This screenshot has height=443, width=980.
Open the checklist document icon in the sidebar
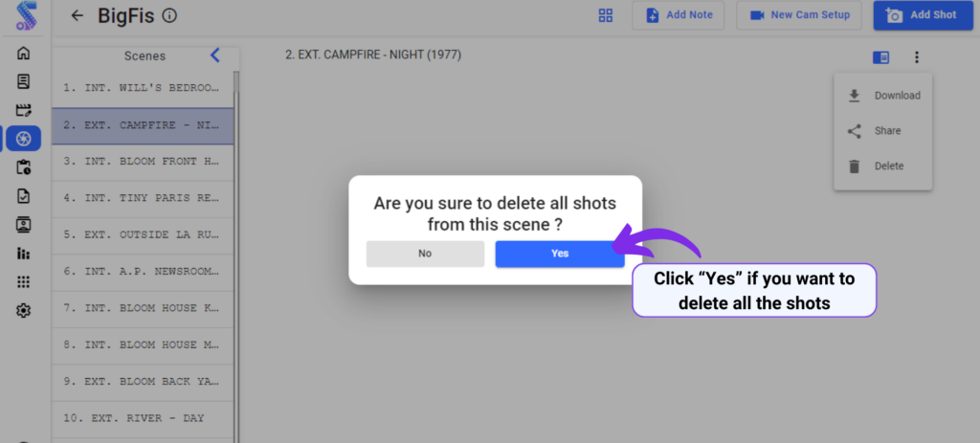coord(23,196)
